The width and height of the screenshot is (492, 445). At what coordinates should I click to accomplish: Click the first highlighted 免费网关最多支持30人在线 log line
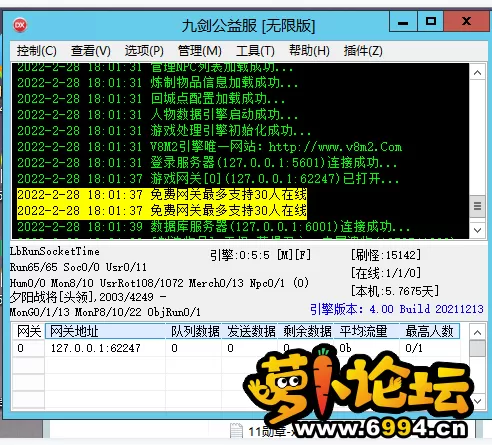click(162, 195)
